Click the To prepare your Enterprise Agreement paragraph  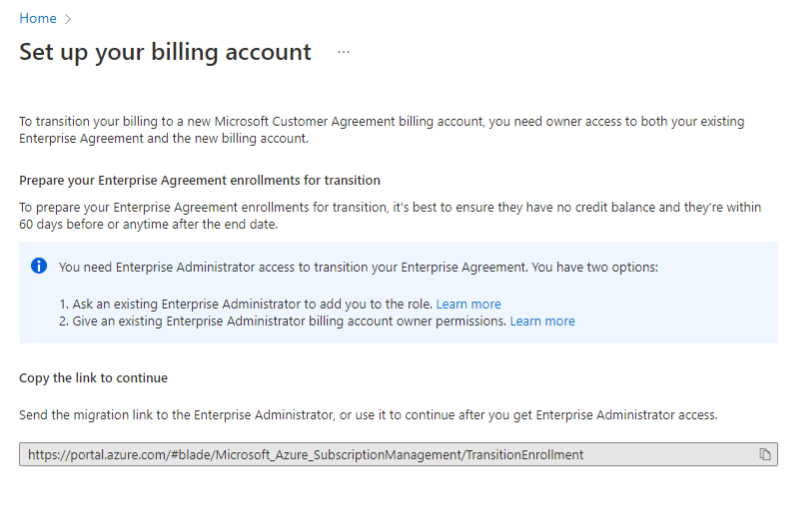point(390,215)
